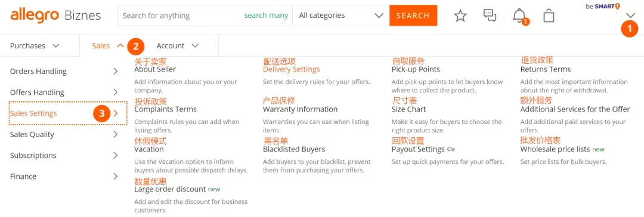Click the notifications bell icon
Viewport: 644px width, 217px height.
pyautogui.click(x=520, y=17)
